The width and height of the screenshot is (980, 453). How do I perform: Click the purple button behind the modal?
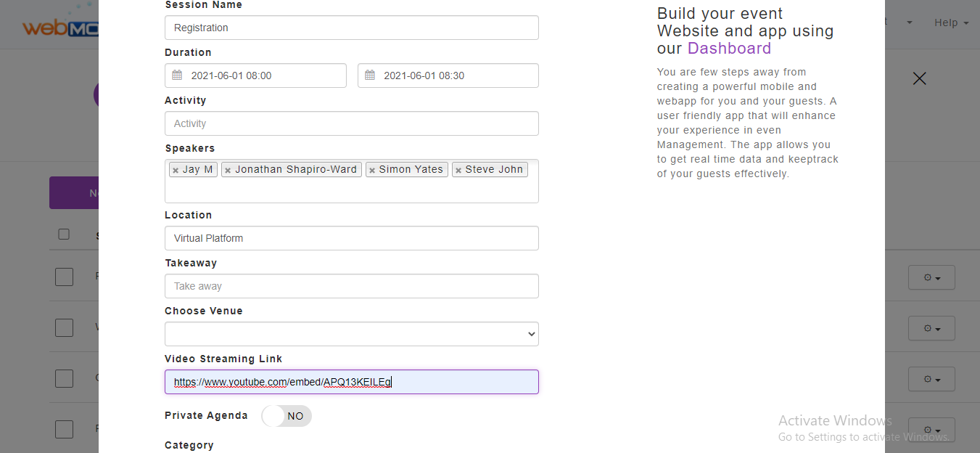pos(73,193)
